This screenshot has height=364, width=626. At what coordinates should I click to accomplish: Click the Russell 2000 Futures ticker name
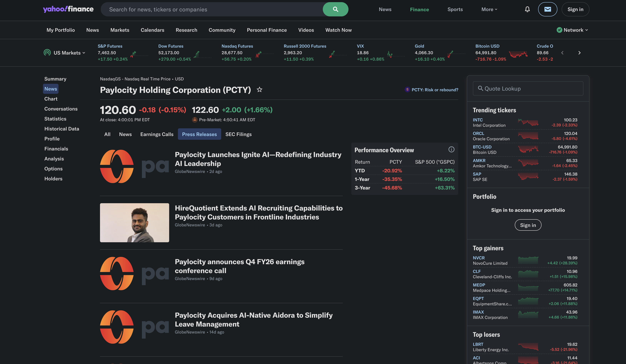click(x=305, y=46)
